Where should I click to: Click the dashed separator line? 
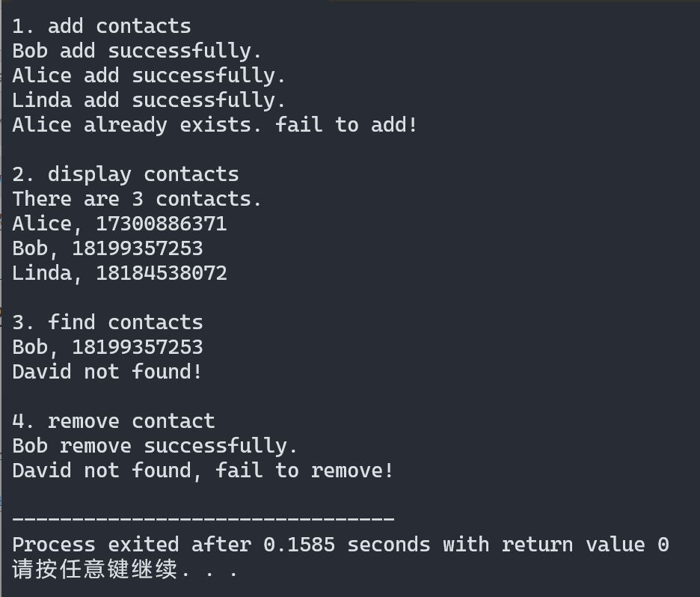coord(203,518)
